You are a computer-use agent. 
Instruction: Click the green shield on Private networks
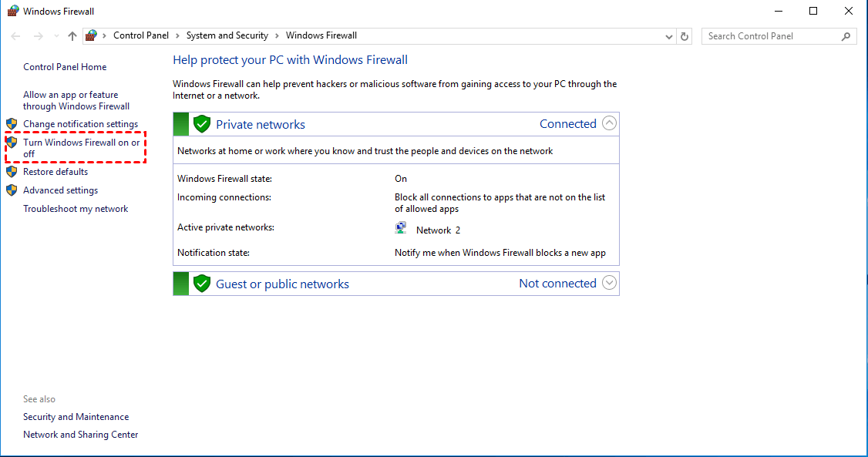202,124
